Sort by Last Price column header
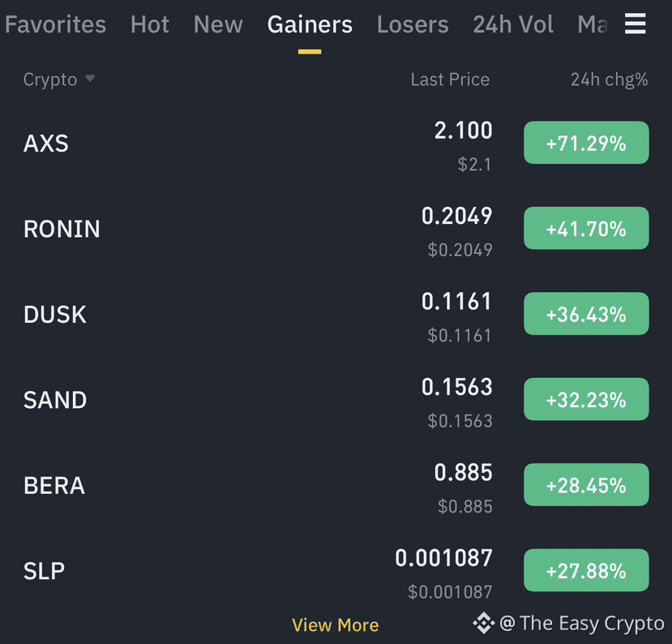Viewport: 672px width, 644px height. [450, 79]
